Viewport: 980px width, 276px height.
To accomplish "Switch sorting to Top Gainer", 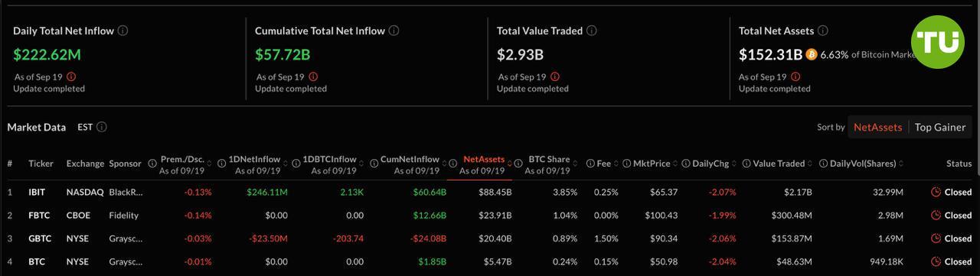I will click(x=940, y=127).
